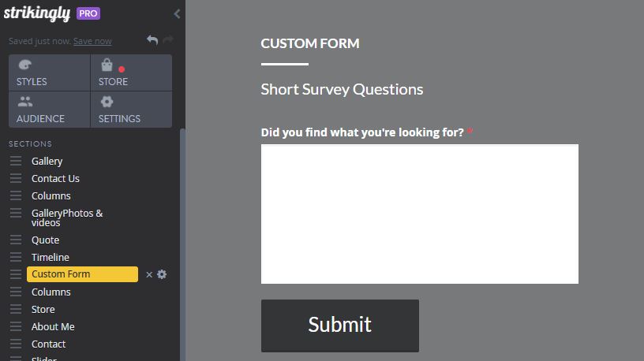Click the Submit button
Viewport: 644px width, 361px height.
click(340, 326)
